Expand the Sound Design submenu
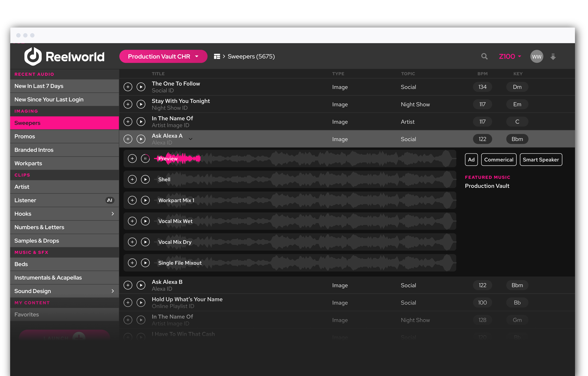This screenshot has width=588, height=376. [113, 291]
